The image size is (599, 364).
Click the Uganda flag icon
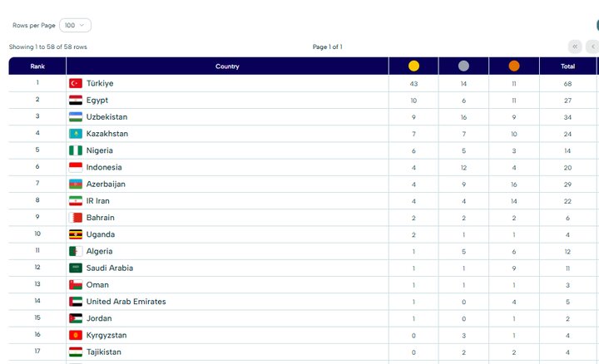pos(75,234)
